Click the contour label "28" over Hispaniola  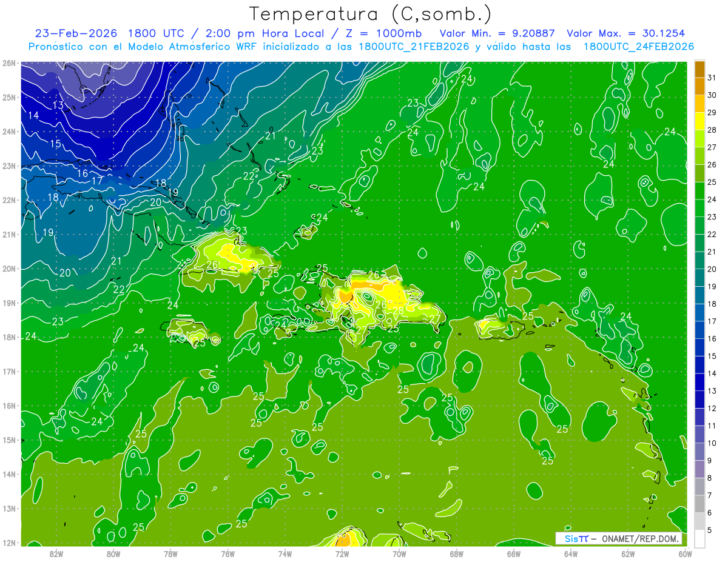[x=399, y=310]
